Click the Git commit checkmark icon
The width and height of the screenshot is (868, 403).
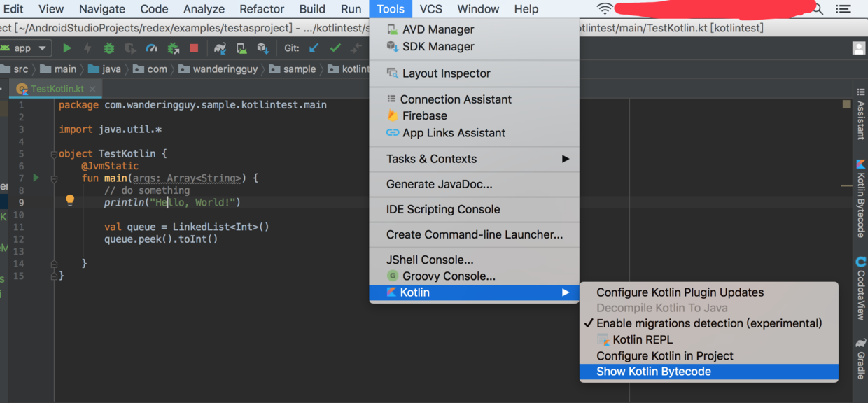pos(335,48)
